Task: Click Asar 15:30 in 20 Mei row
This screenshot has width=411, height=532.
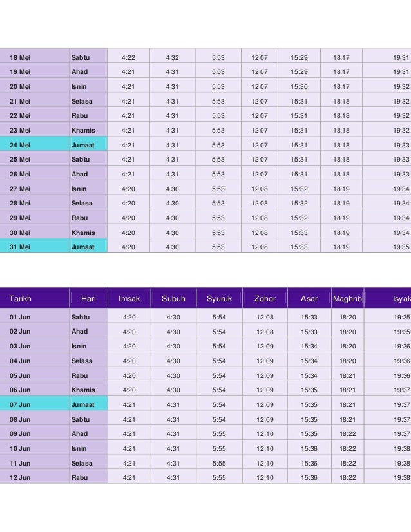Action: 299,86
